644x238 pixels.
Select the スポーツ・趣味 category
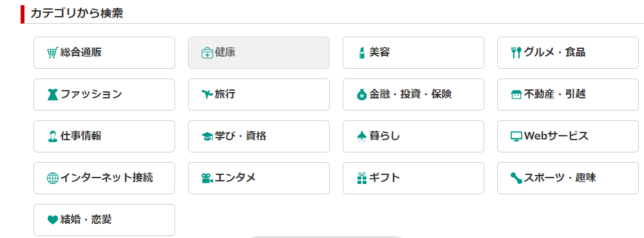click(x=567, y=178)
